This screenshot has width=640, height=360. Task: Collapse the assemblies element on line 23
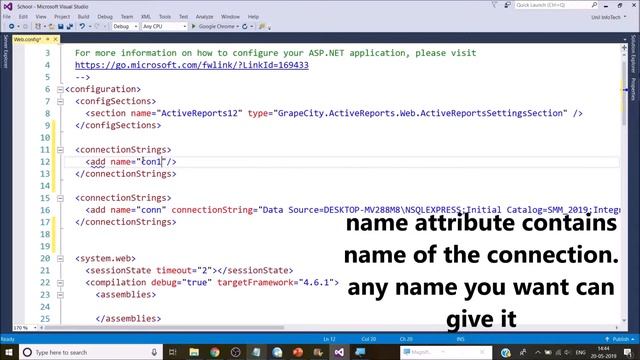point(60,295)
